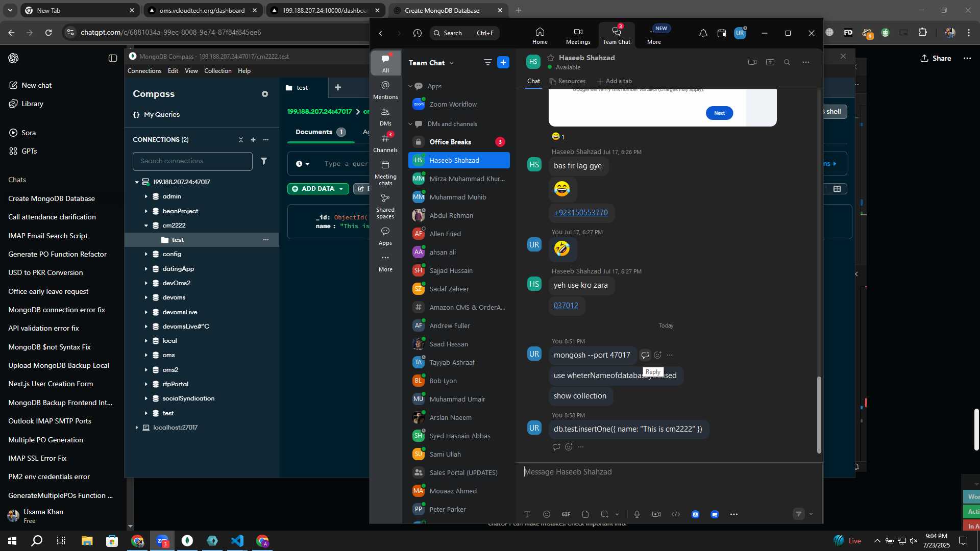Start video call with Haseeb Shahzad
Viewport: 980px width, 551px height.
[x=752, y=62]
